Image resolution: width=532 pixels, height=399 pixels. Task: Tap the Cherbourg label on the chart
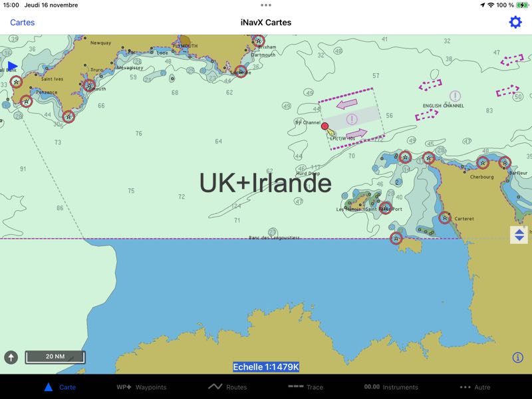[x=481, y=177]
